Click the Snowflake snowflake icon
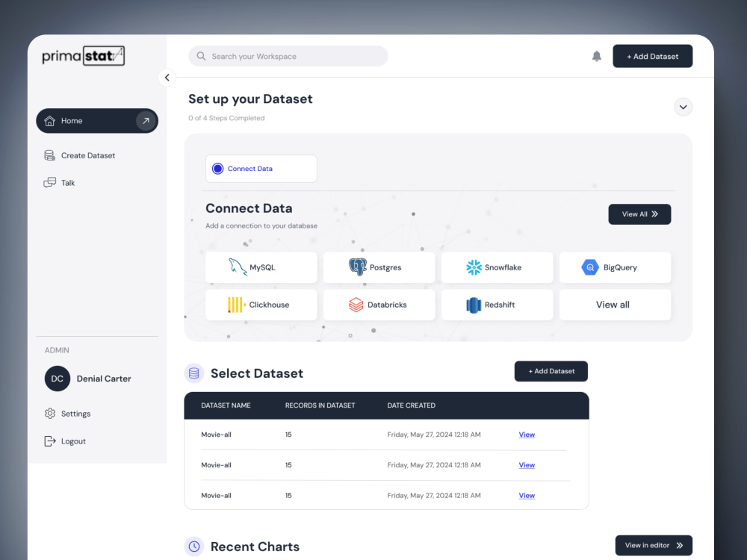Viewport: 747px width, 560px height. [x=474, y=267]
